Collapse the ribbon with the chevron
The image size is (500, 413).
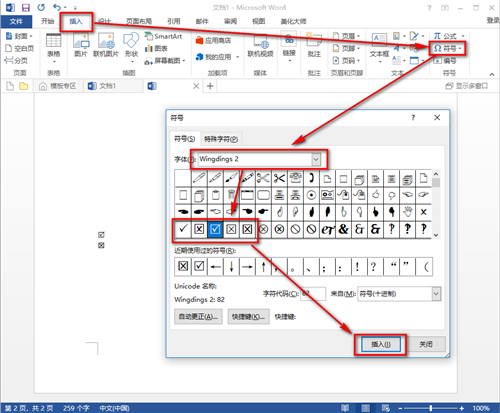(492, 74)
